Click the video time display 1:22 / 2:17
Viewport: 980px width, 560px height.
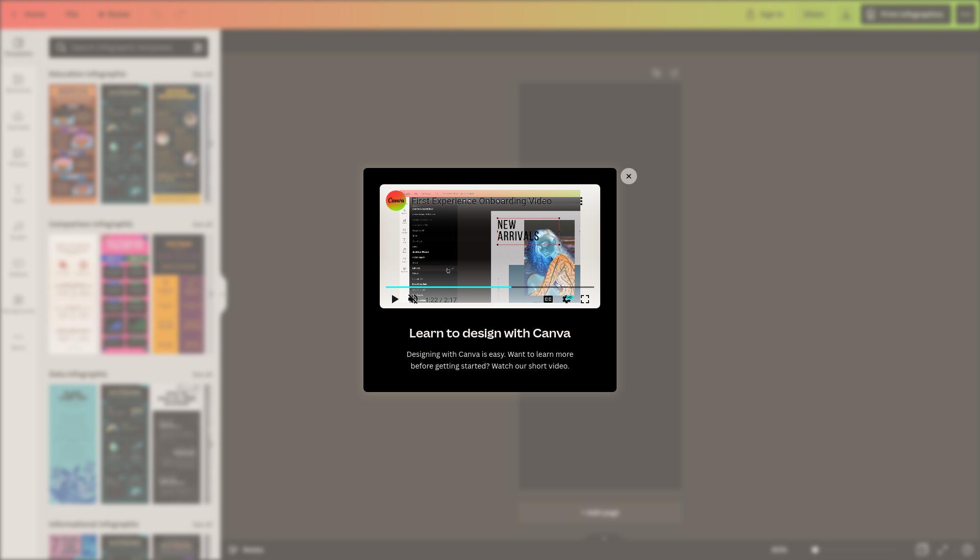pyautogui.click(x=442, y=300)
